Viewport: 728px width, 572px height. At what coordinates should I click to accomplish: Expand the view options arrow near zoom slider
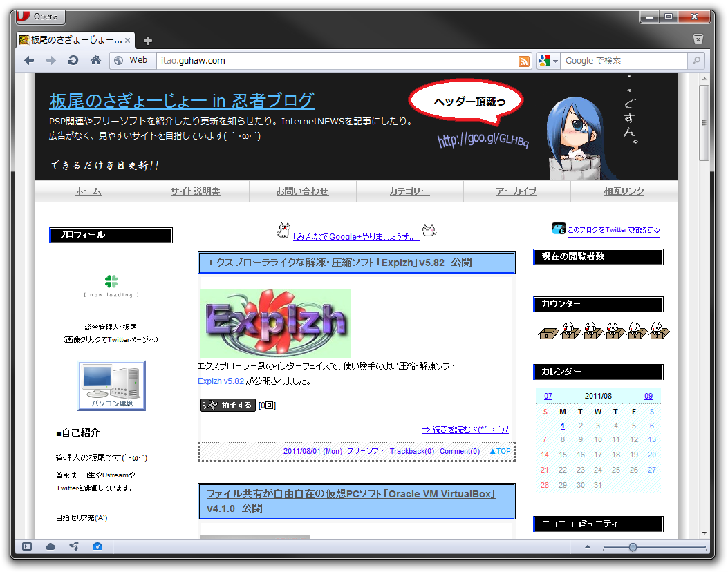(x=588, y=547)
